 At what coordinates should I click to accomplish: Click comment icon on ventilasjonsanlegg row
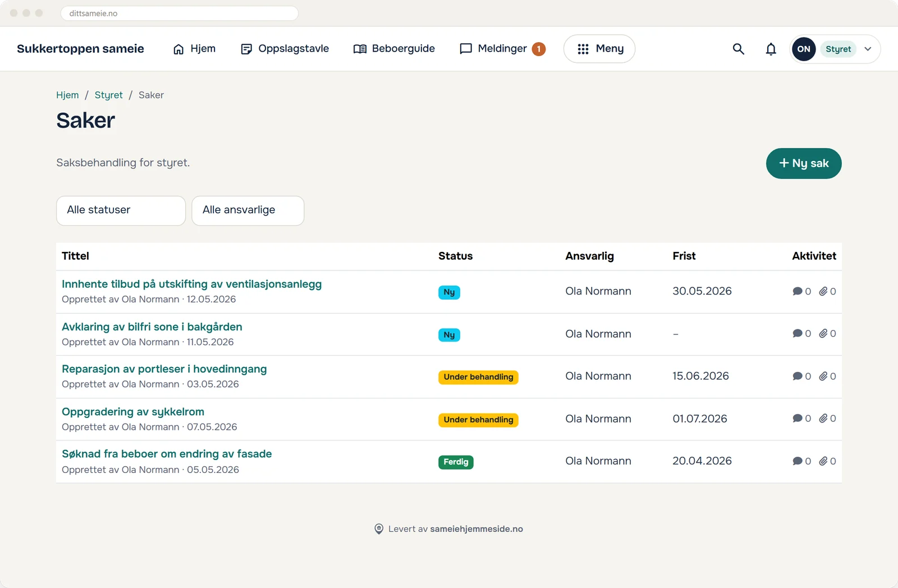[x=798, y=291]
